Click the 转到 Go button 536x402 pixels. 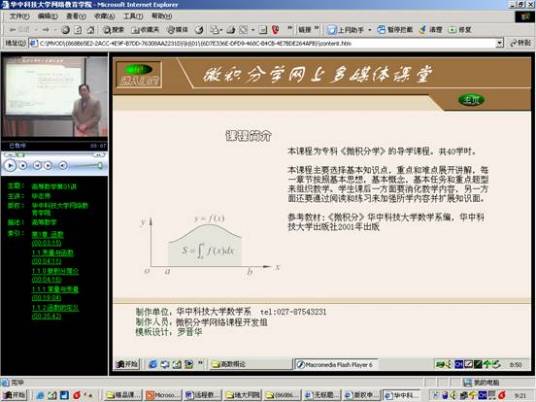(x=520, y=43)
